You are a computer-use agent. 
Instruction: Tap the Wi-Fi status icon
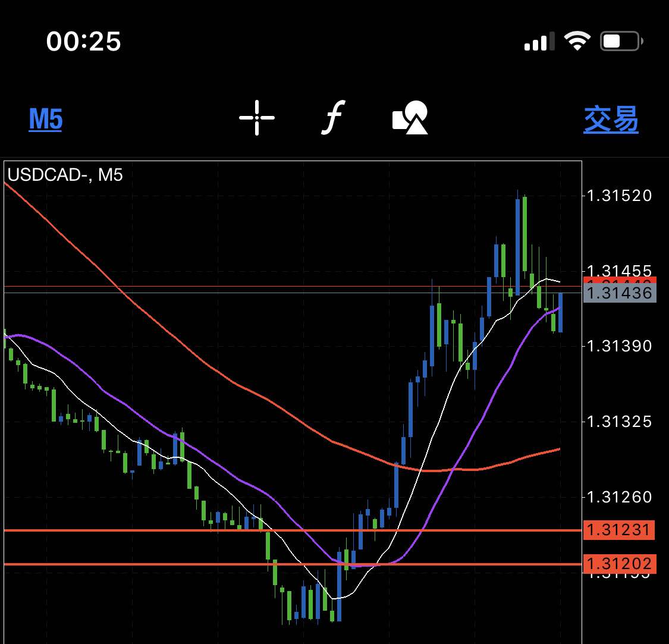pos(577,41)
